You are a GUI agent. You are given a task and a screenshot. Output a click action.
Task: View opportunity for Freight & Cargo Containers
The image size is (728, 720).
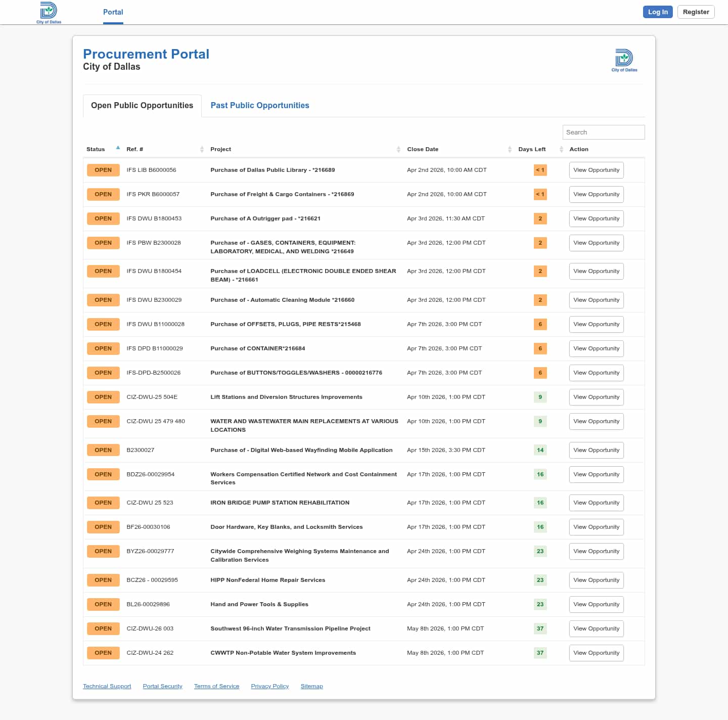596,194
